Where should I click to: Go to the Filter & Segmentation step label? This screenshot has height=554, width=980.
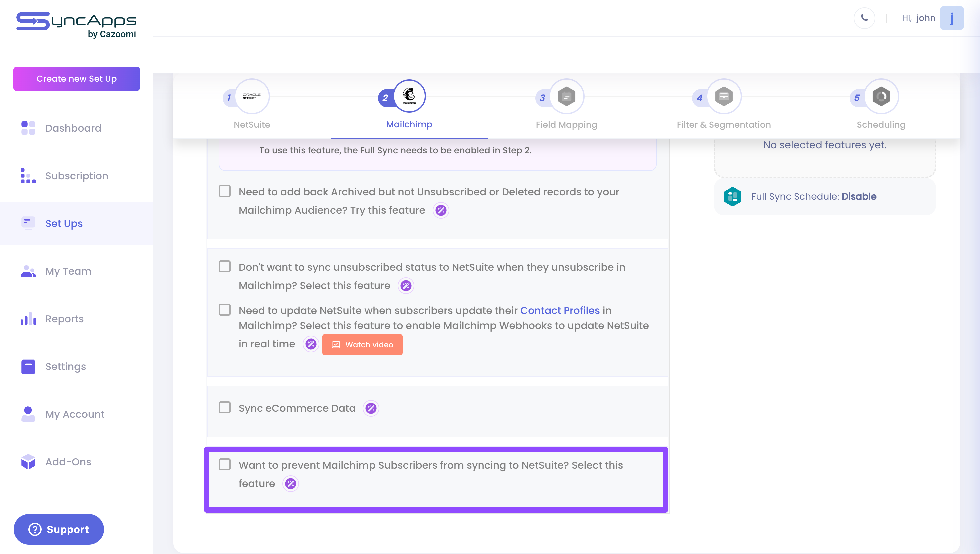pos(724,125)
